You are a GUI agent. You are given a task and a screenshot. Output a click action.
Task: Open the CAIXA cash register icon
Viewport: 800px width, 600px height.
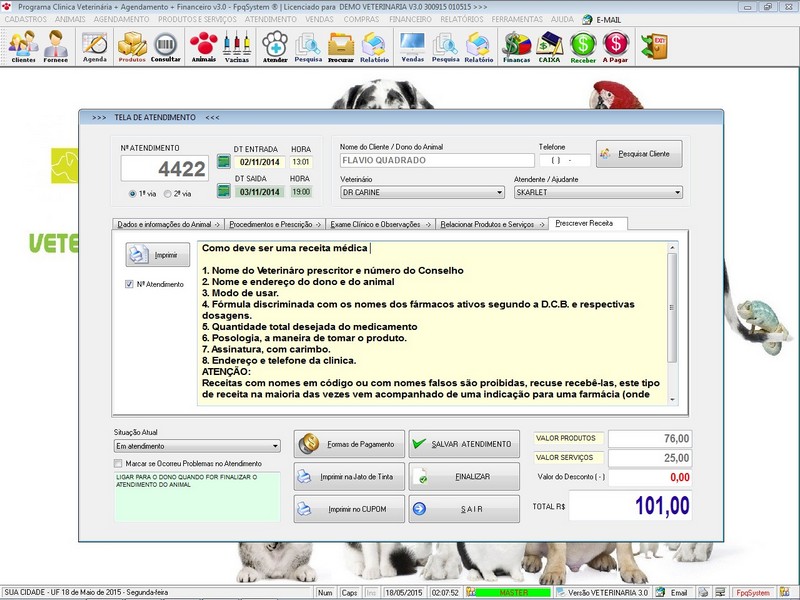549,46
